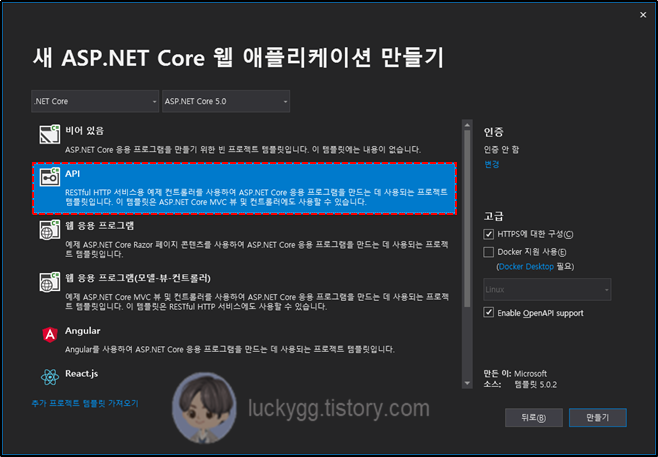The height and width of the screenshot is (457, 658).
Task: Select the 웹 응용 프로그램 template title
Action: coord(99,226)
